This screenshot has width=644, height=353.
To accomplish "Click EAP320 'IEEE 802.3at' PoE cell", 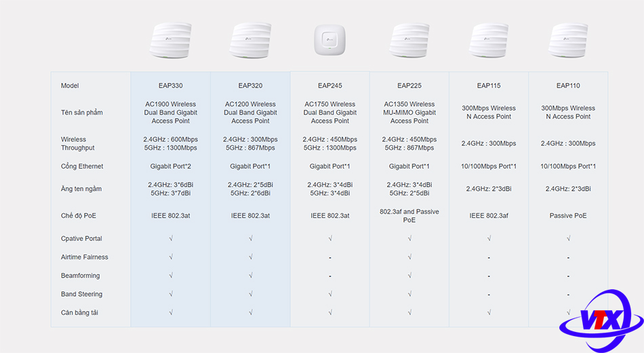I will [250, 216].
